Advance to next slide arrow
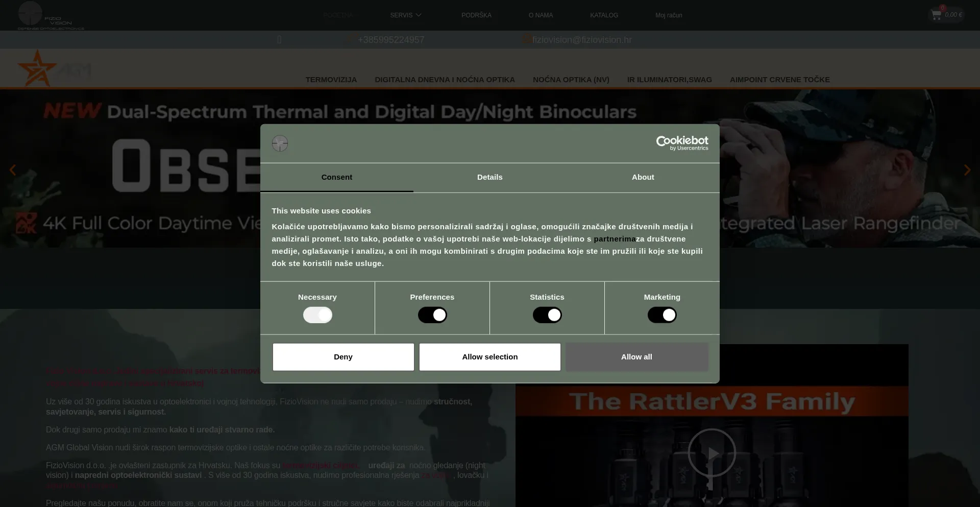 967,170
